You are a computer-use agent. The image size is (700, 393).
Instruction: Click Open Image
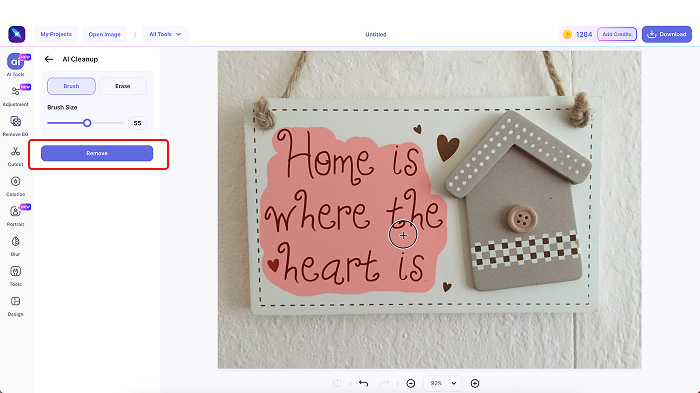(x=104, y=34)
